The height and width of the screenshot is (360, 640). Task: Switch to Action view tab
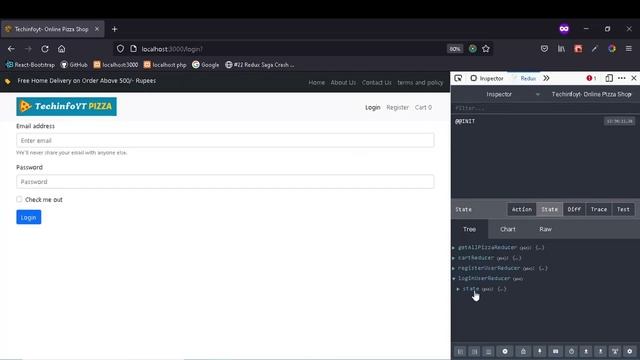click(x=522, y=209)
